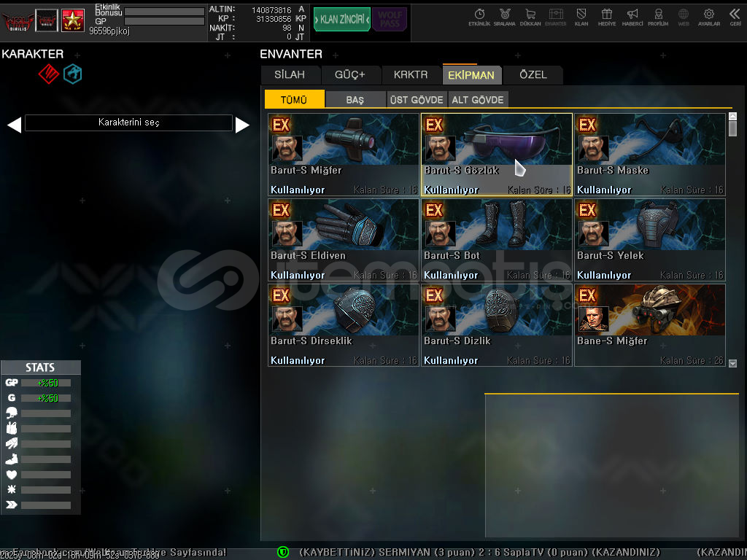Click the KP balance value 31330856
747x560 pixels.
274,19
